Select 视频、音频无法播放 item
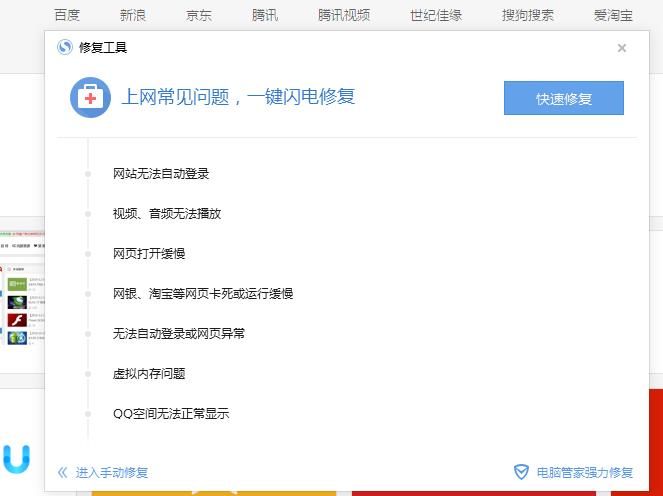The height and width of the screenshot is (496, 663). (167, 214)
